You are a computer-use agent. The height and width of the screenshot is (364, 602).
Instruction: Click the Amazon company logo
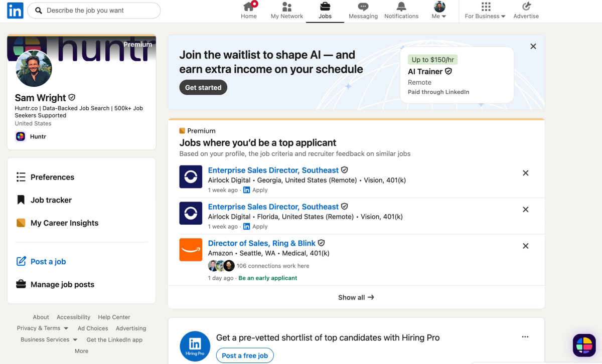pos(191,250)
